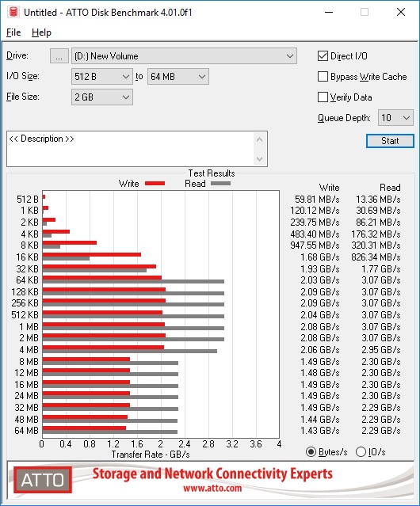Click the ATTO Disk Benchmark title bar icon
The image size is (420, 506).
tap(13, 12)
